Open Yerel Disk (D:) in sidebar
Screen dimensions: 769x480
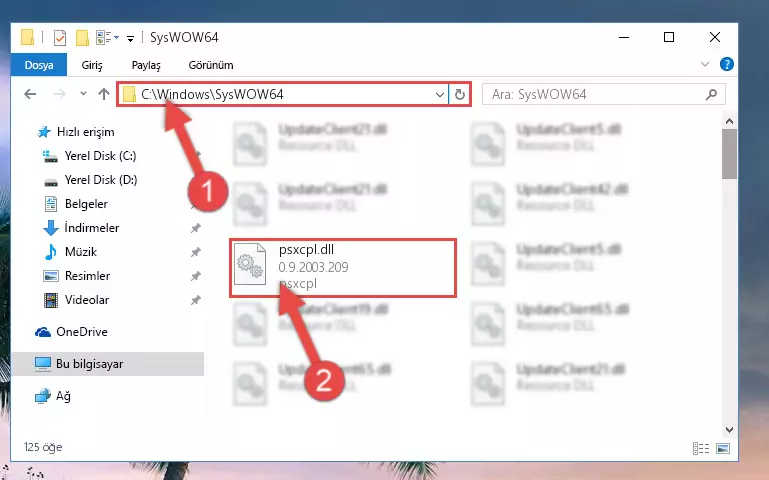[x=101, y=180]
